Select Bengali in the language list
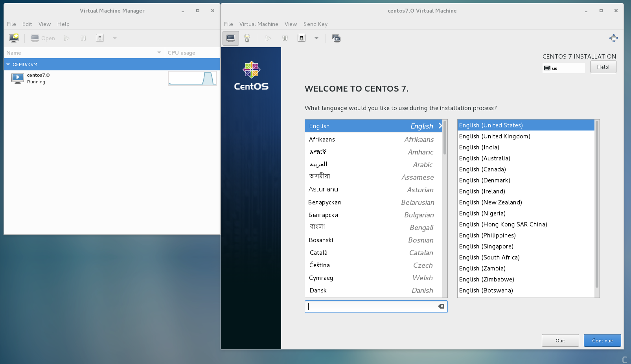The height and width of the screenshot is (364, 631). [x=373, y=227]
